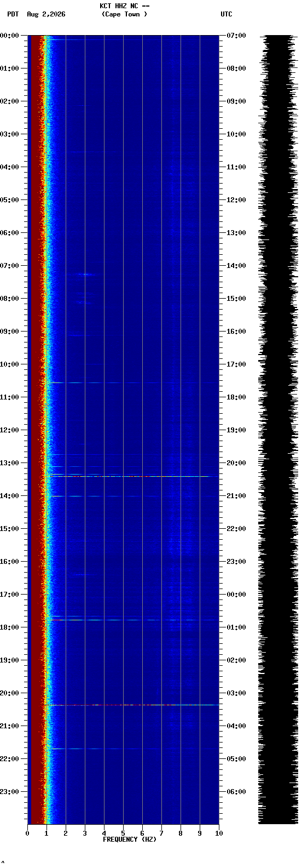This screenshot has width=302, height=868.
Task: Click the 23:00 PDT time label
Action: pos(10,792)
